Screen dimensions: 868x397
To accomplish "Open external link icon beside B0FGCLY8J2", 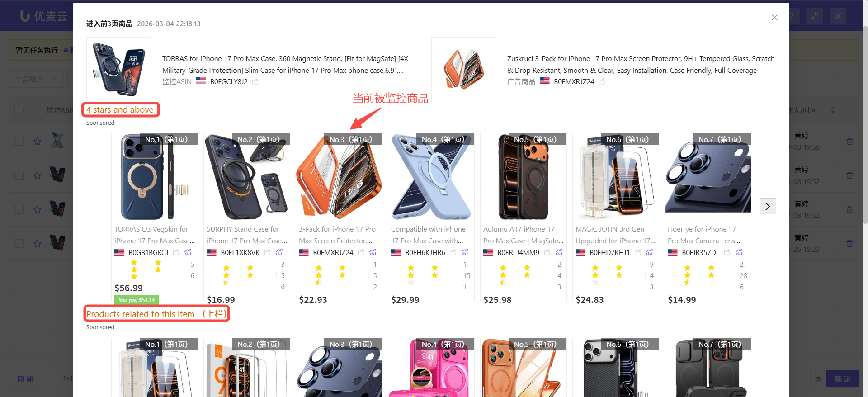I will pyautogui.click(x=255, y=81).
